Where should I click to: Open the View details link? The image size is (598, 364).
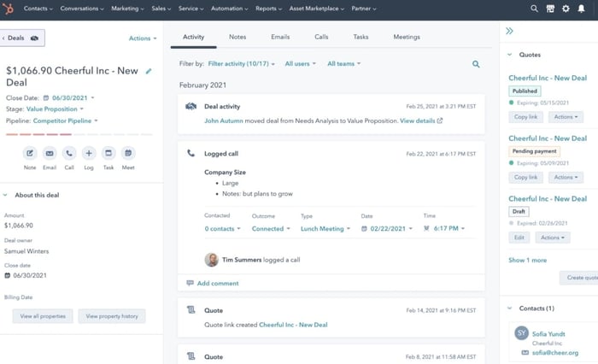(420, 121)
